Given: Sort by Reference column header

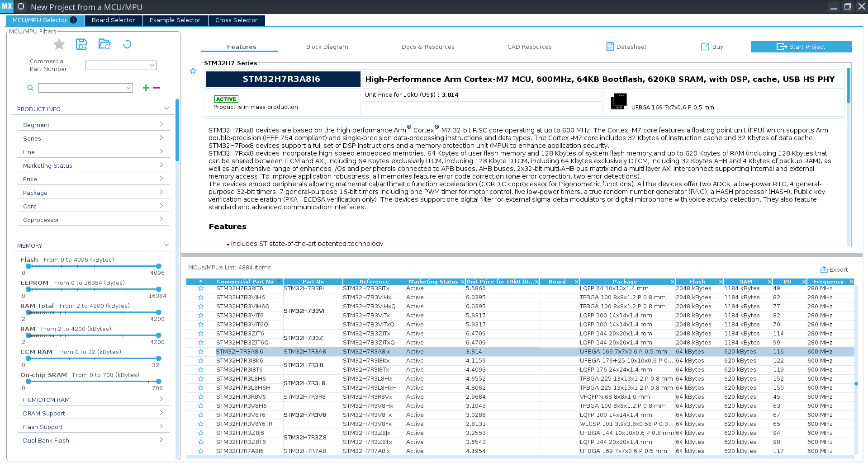Looking at the screenshot, I should coord(374,282).
